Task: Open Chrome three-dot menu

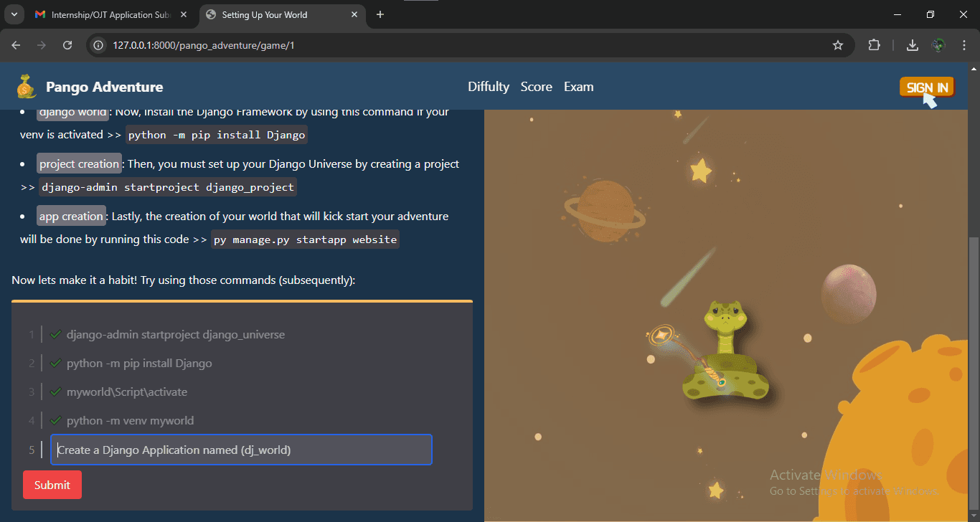Action: click(964, 45)
